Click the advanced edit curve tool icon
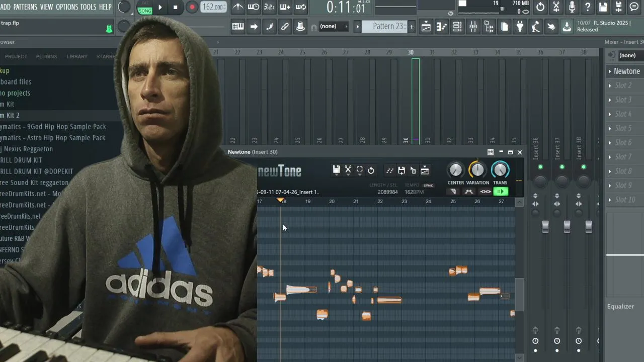 [469, 192]
